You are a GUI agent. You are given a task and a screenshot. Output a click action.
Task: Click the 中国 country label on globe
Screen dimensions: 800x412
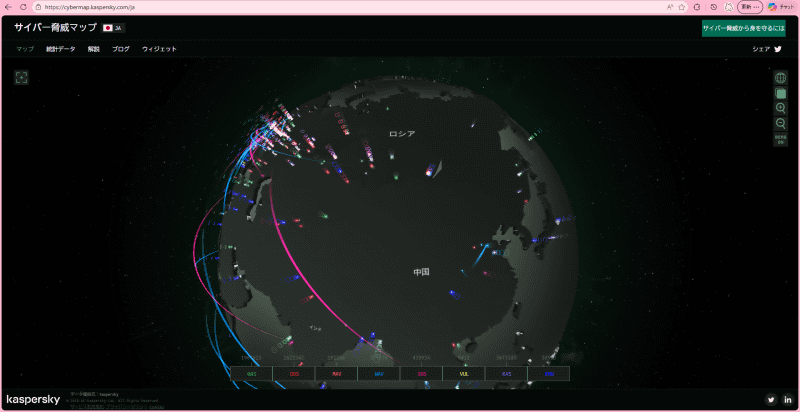[x=421, y=272]
